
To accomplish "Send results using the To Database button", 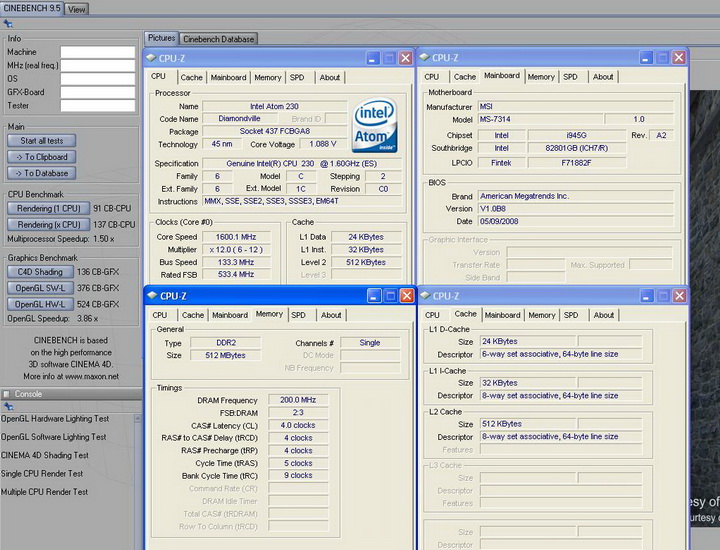I will (41, 173).
